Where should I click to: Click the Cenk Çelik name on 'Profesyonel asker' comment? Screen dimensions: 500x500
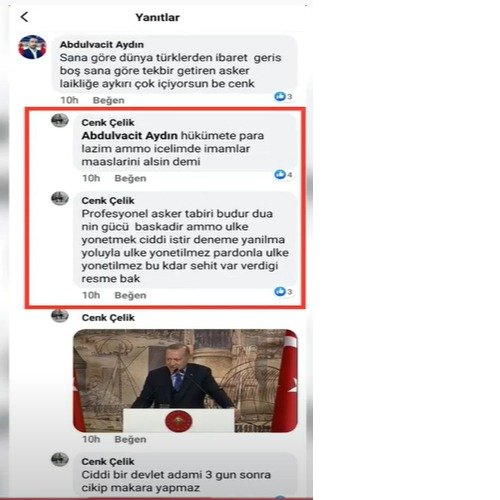pyautogui.click(x=108, y=201)
